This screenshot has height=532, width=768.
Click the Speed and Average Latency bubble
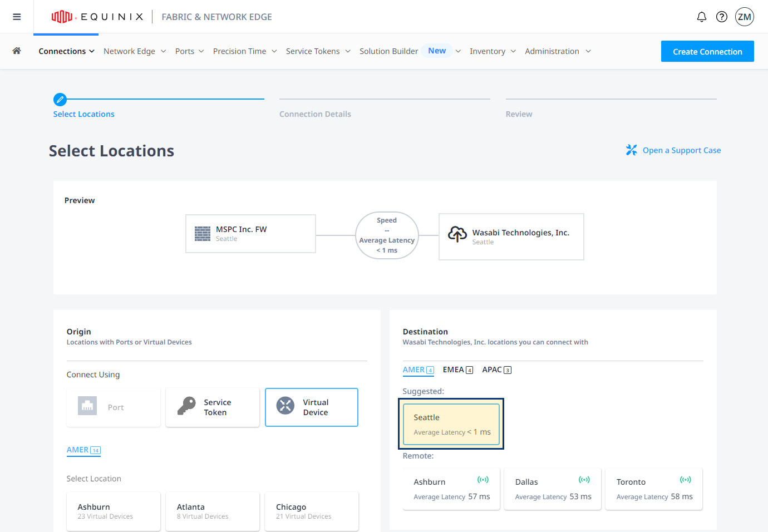pyautogui.click(x=387, y=235)
